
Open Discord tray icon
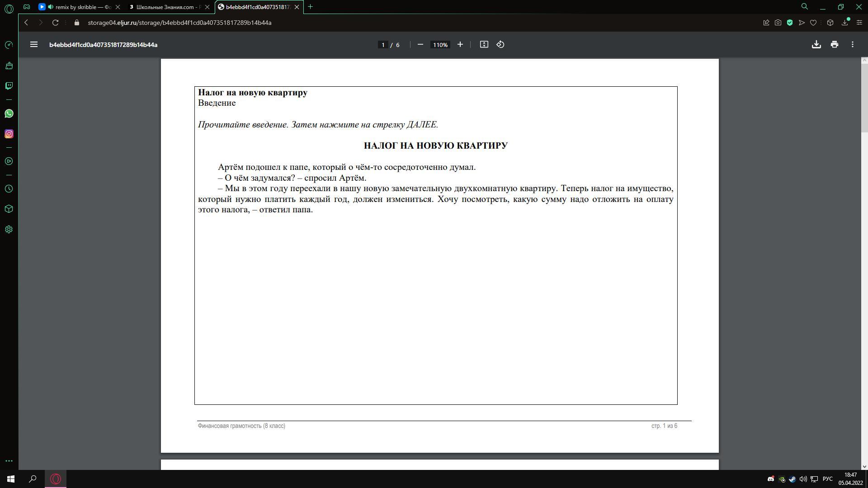[771, 479]
